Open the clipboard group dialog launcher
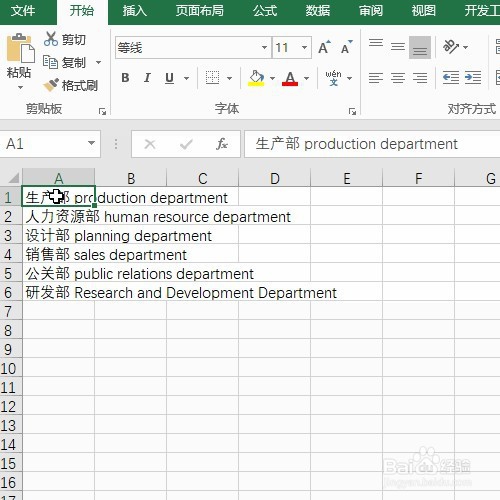500x500 pixels. (102, 112)
